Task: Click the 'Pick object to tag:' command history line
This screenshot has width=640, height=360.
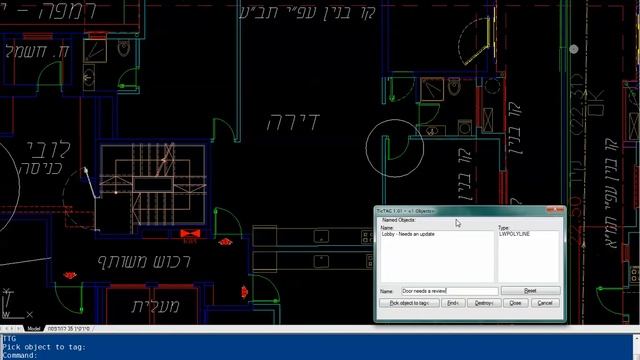Action: coord(44,347)
